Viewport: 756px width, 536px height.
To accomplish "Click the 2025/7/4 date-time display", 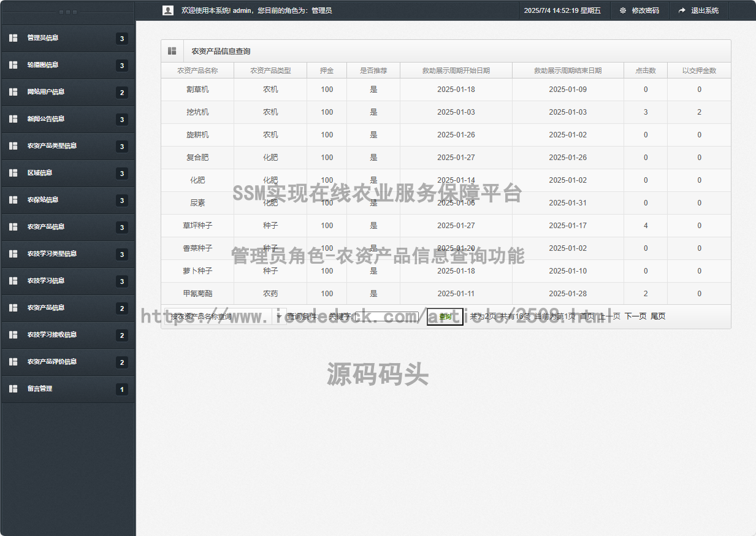I will pyautogui.click(x=562, y=10).
